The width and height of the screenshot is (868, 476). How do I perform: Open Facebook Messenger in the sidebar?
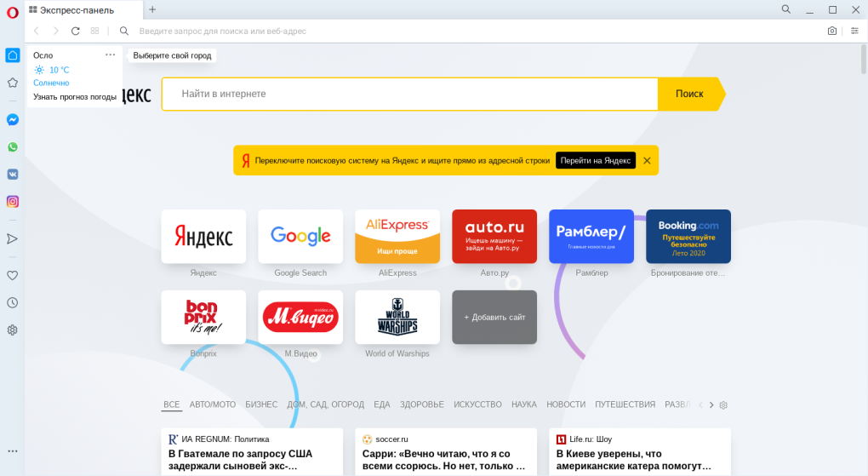tap(13, 120)
